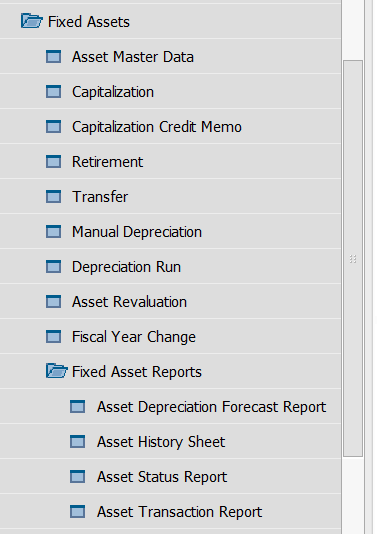Click the icon beside Capitalization
Viewport: 377px width, 534px height.
[53, 92]
